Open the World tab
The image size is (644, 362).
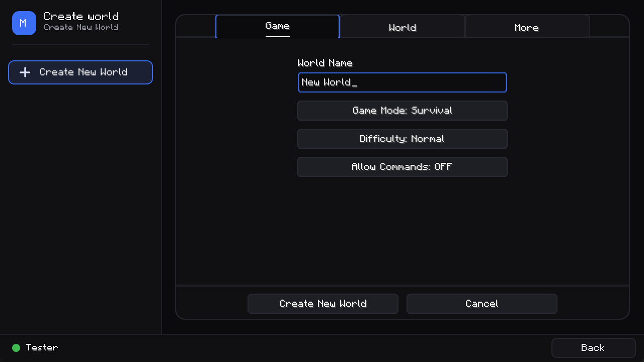pyautogui.click(x=403, y=27)
